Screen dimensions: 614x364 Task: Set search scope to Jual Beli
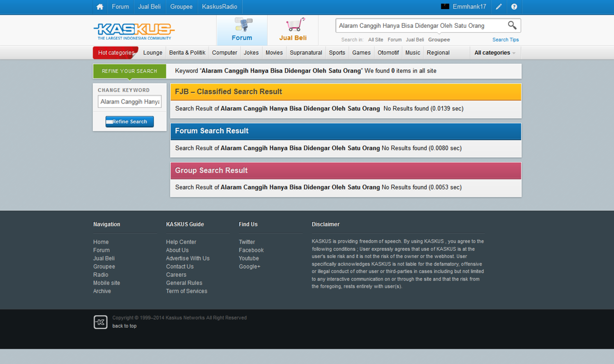point(415,40)
